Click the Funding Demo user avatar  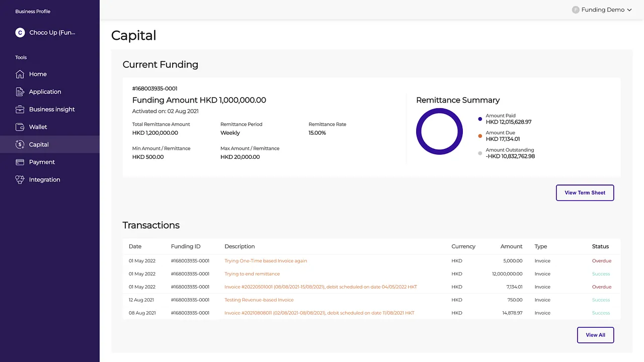[x=576, y=10]
